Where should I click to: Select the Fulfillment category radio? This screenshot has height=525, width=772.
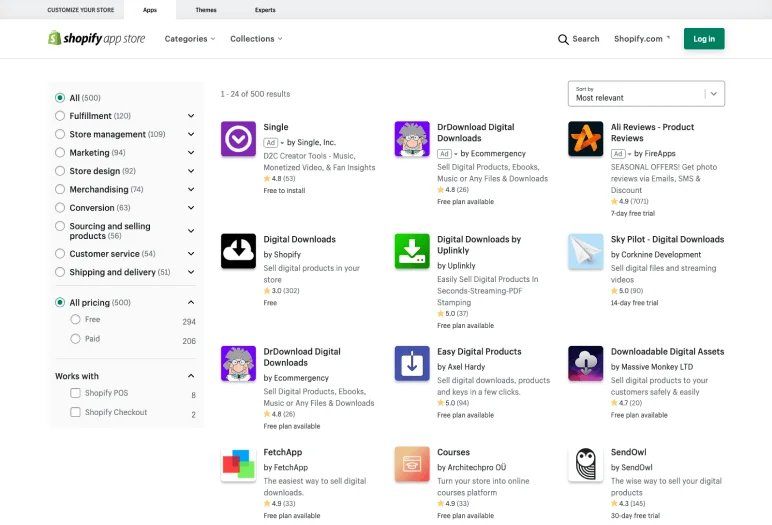tap(60, 116)
